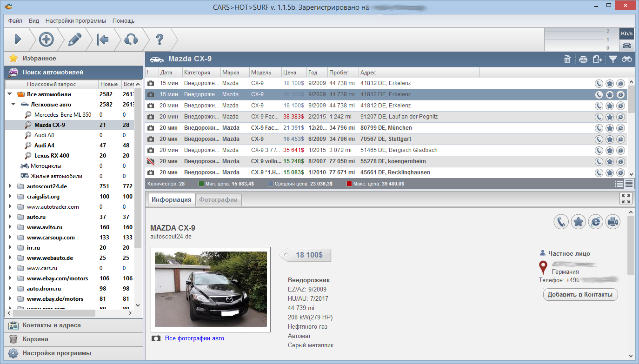Click 'Добавить в Контакты' button

click(x=580, y=294)
